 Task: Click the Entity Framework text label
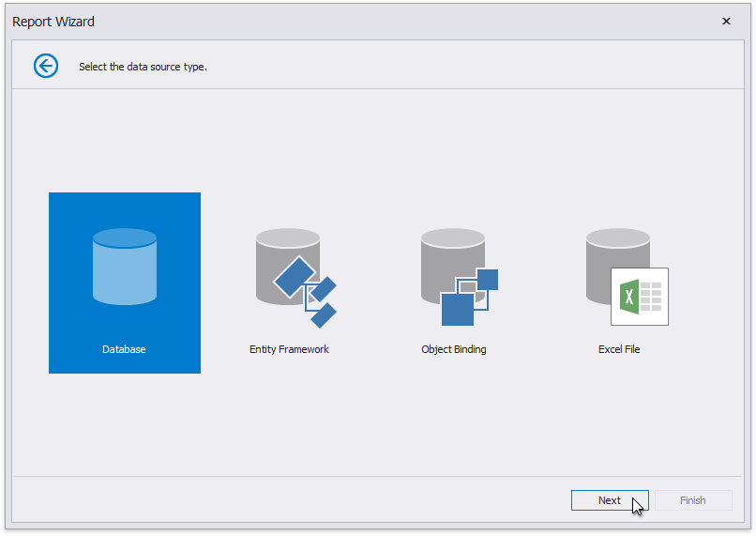290,349
